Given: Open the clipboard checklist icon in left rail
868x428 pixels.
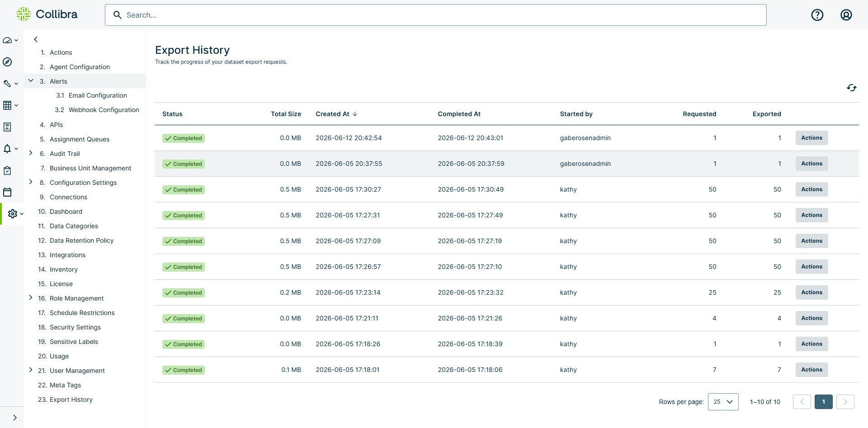Looking at the screenshot, I should [7, 170].
